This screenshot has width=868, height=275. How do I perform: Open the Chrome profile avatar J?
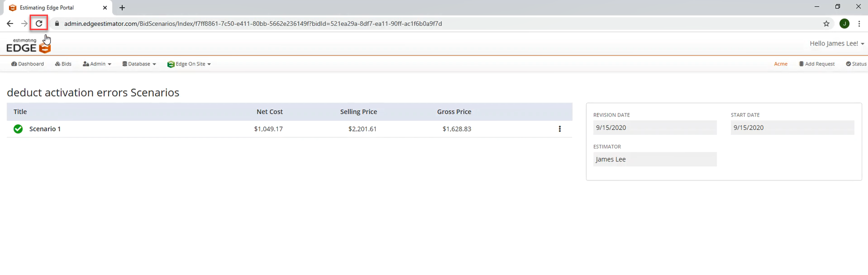pyautogui.click(x=844, y=24)
